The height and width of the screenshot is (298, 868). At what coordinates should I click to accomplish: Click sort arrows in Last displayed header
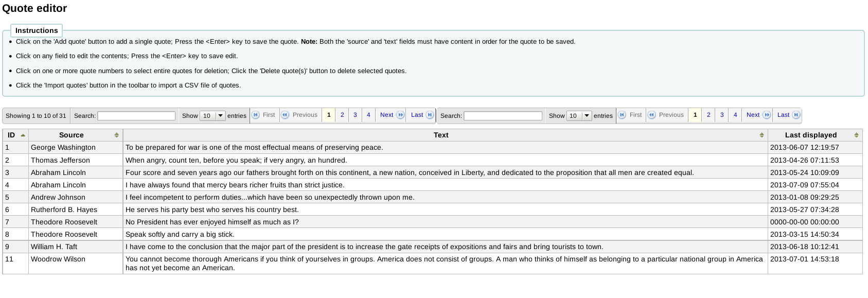tap(856, 135)
